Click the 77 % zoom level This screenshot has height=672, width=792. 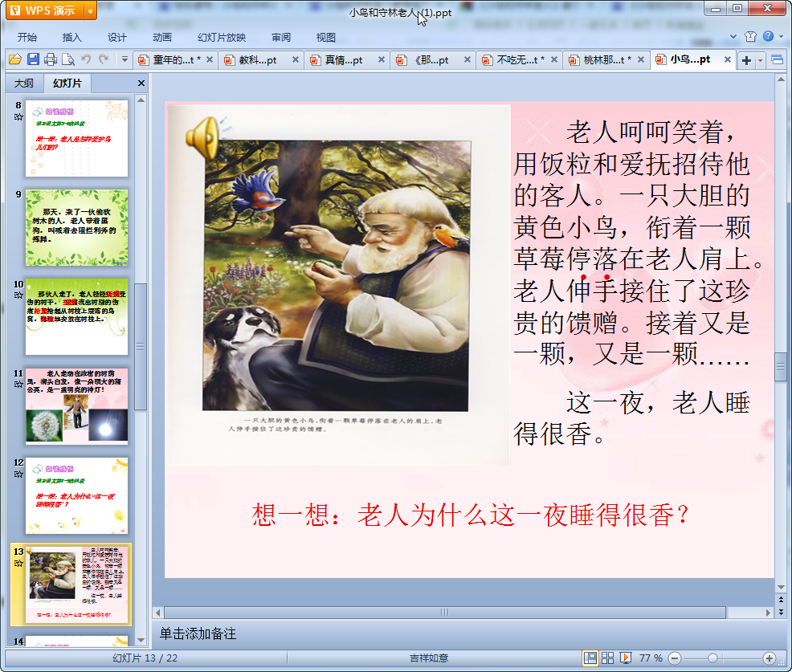[x=651, y=658]
